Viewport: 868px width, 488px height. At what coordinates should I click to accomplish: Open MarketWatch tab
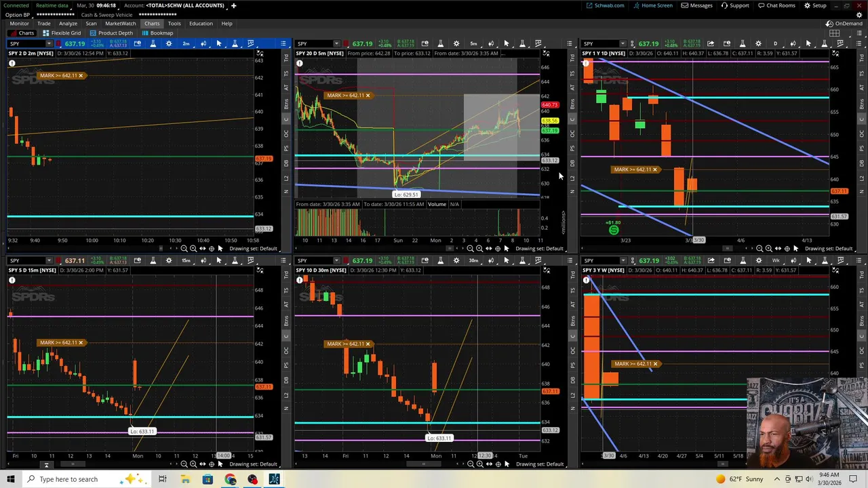[x=120, y=23]
